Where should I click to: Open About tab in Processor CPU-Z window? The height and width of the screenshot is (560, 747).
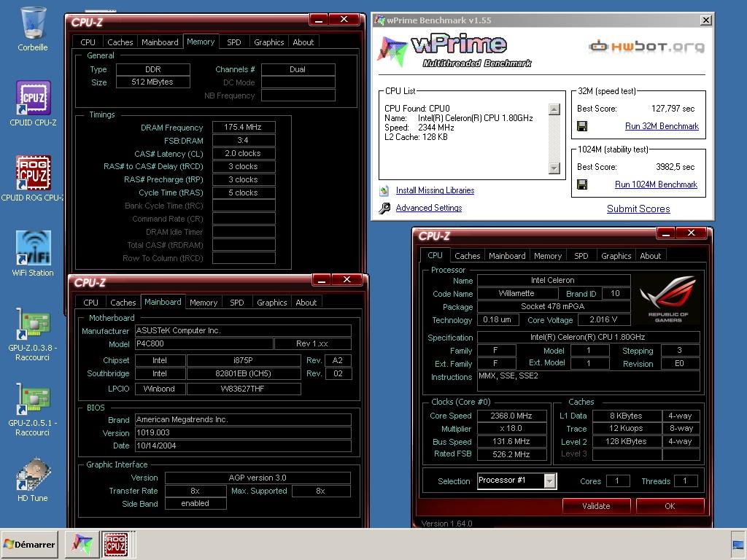coord(650,256)
